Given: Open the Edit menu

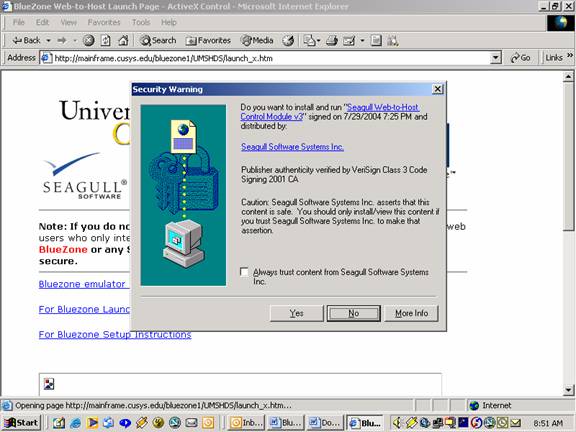Looking at the screenshot, I should [x=42, y=22].
